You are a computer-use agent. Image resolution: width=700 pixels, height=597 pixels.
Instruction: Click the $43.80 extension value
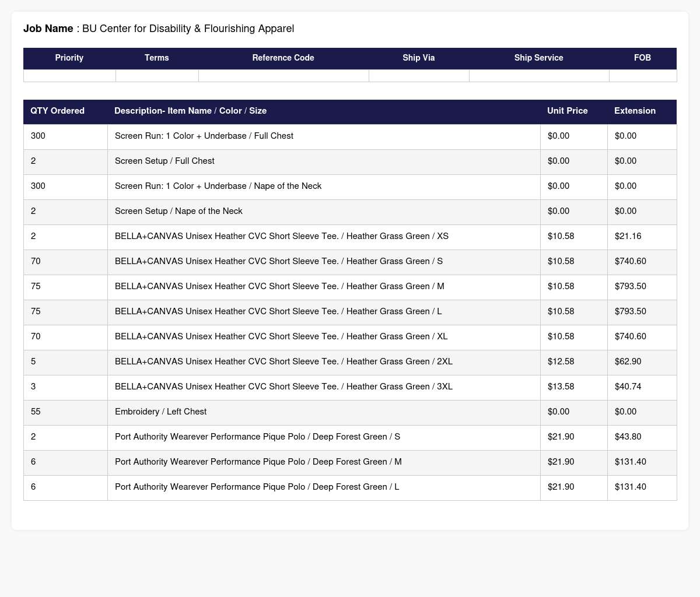[x=628, y=437]
